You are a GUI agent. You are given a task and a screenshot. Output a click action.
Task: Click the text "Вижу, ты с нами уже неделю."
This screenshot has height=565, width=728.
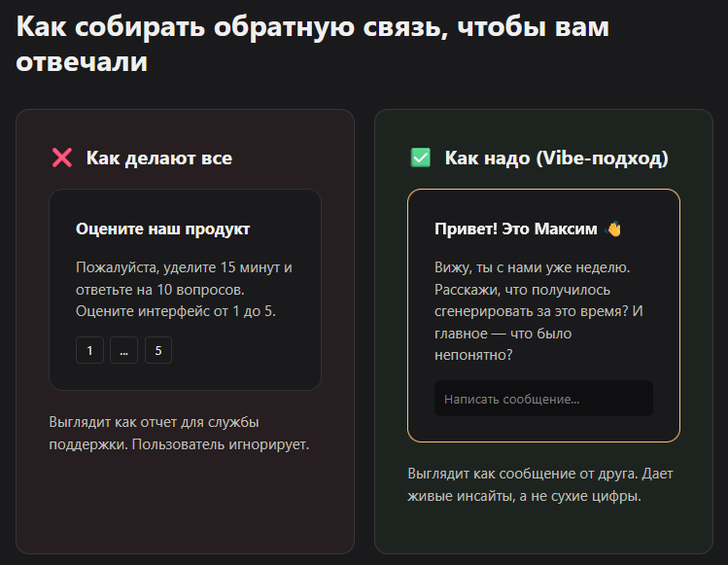coord(532,268)
